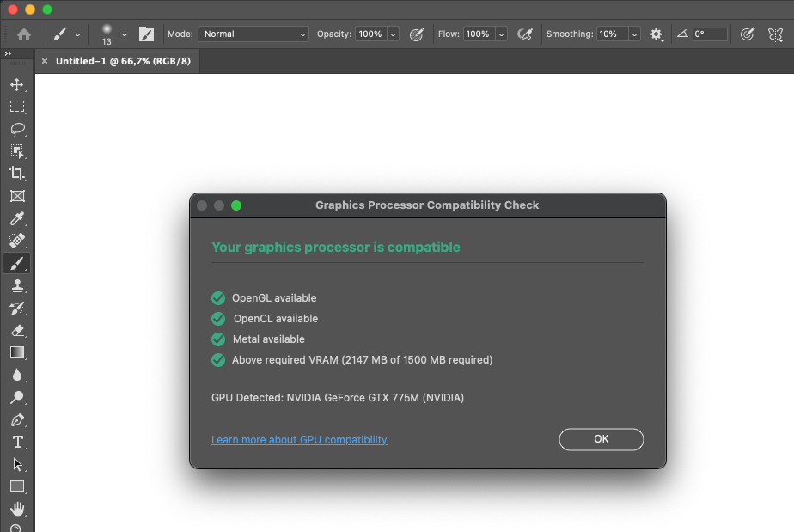Select the History Brush tool
Screen dimensions: 794x532
point(17,308)
